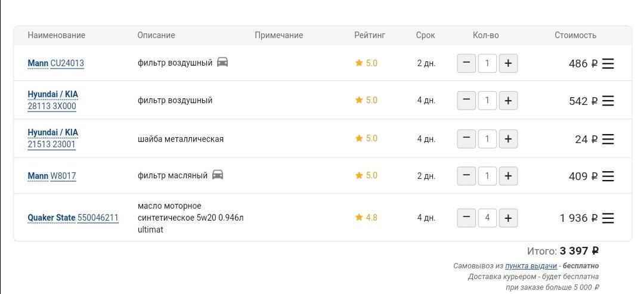Open row menu for Hyundai 28113 3X000
The image size is (644, 294).
608,101
